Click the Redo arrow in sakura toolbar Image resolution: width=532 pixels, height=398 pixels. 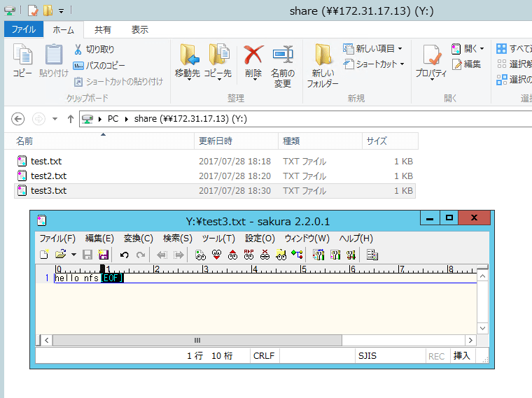(141, 255)
